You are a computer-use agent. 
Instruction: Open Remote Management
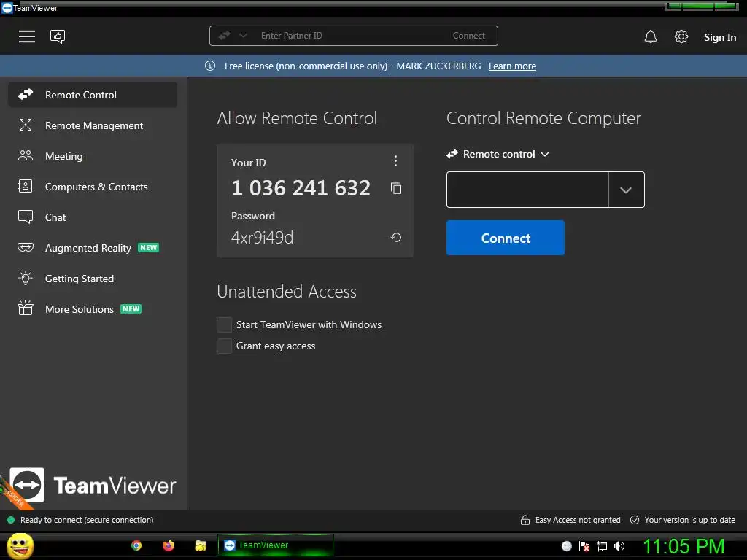click(x=93, y=125)
